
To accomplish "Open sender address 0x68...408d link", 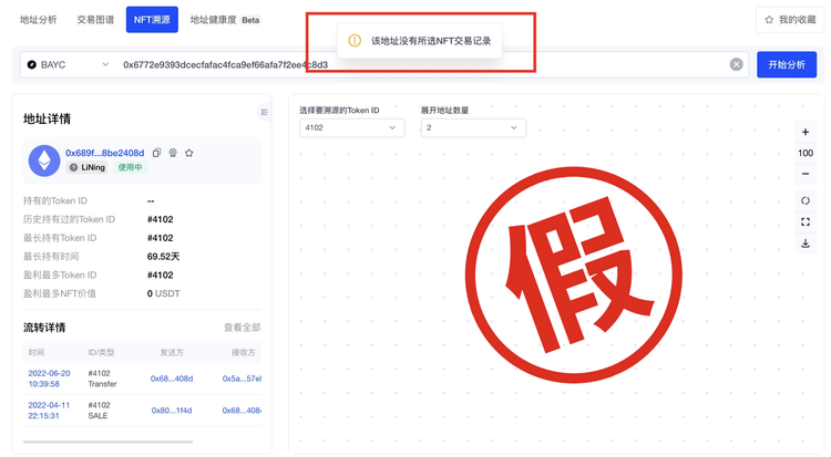I will pos(172,379).
